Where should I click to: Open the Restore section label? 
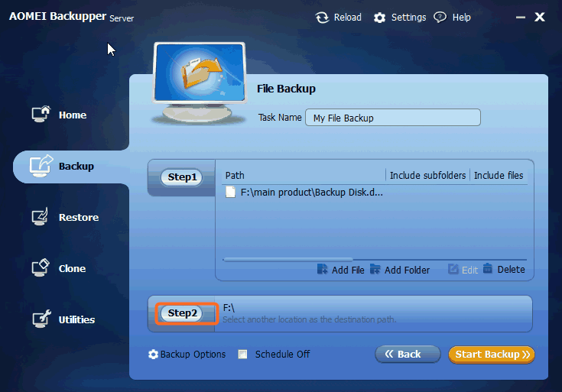click(x=79, y=218)
